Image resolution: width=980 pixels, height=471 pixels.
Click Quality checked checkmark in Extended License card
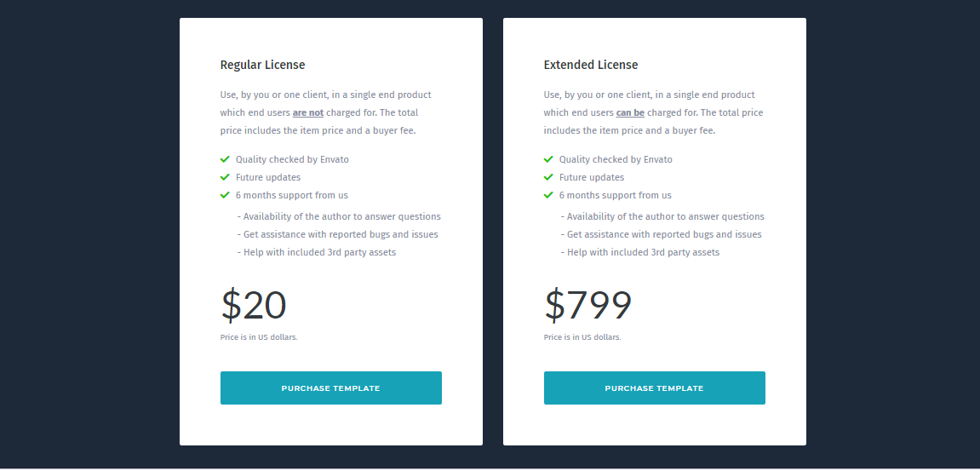point(548,159)
